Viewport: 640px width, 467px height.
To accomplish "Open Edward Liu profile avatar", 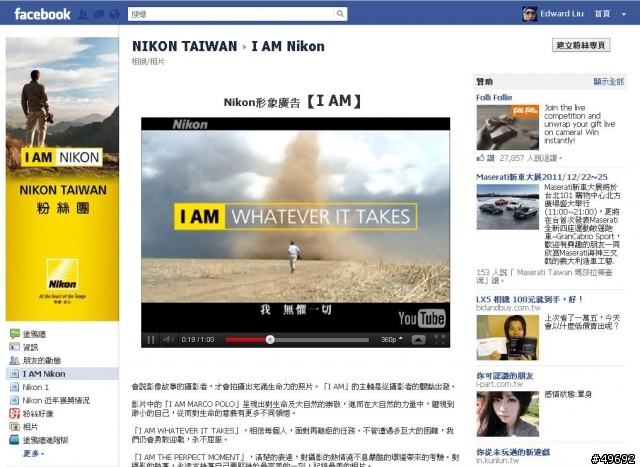I will pyautogui.click(x=529, y=14).
